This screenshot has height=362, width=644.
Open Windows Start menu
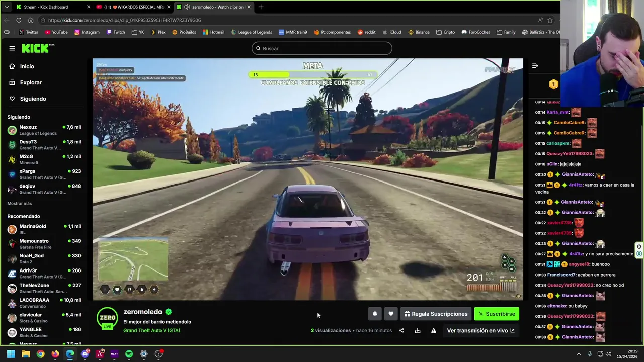click(x=11, y=354)
